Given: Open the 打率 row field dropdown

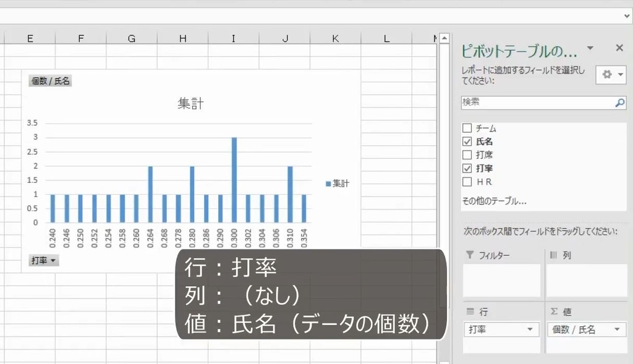Looking at the screenshot, I should [x=530, y=329].
